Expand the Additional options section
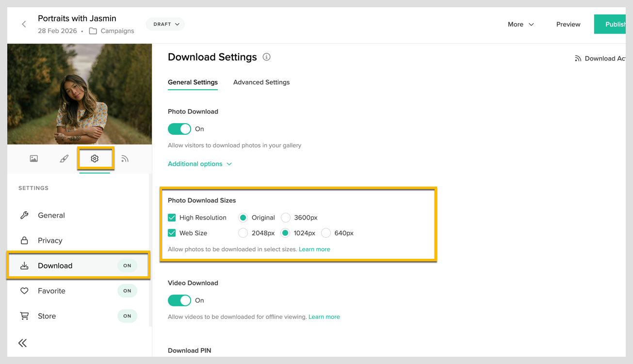 point(200,164)
